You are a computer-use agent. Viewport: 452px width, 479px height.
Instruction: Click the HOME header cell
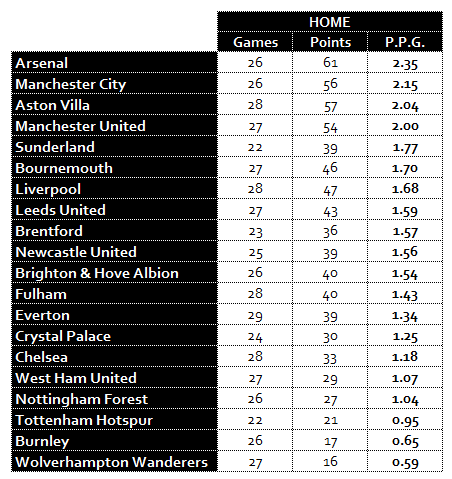coord(330,22)
